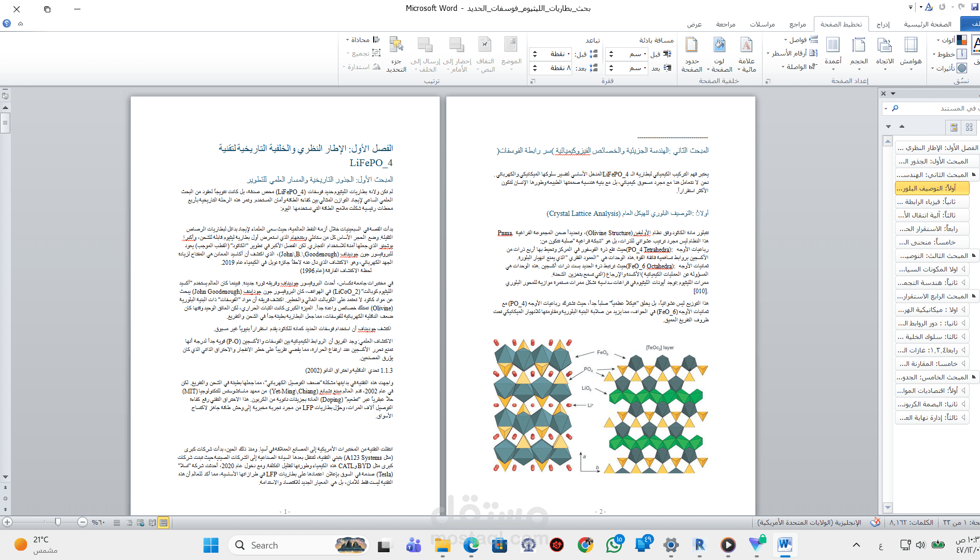Click the Page Borders (حدود الصفحة) icon
This screenshot has height=560, width=980.
(x=691, y=46)
